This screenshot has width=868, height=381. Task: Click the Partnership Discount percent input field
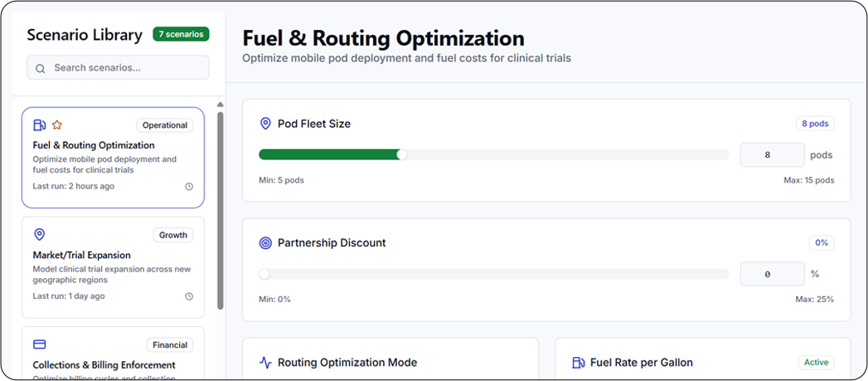(x=771, y=274)
